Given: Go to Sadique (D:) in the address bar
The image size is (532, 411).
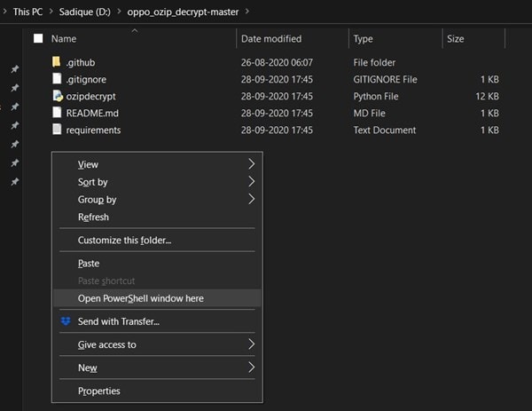Looking at the screenshot, I should 85,12.
